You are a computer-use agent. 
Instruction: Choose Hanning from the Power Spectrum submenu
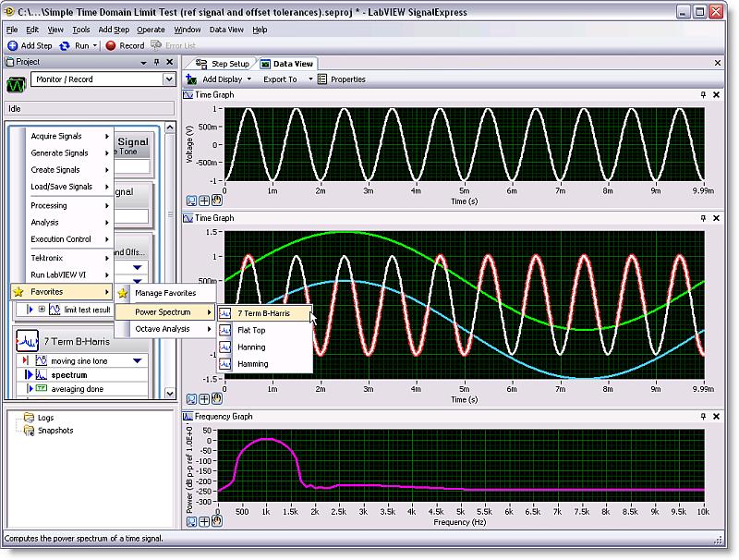(x=251, y=347)
